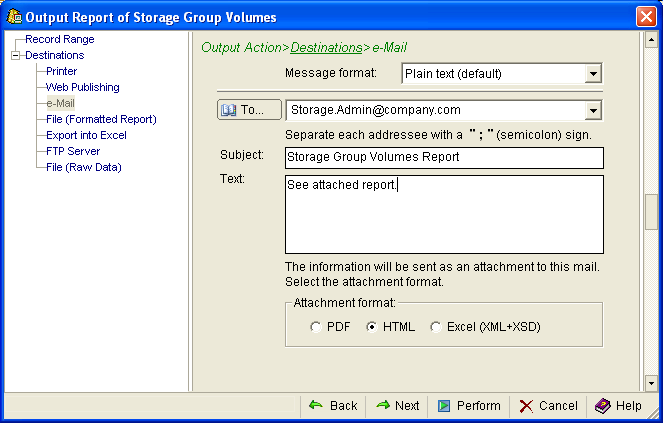The image size is (663, 423).
Task: Cancel the output report dialog
Action: 548,406
